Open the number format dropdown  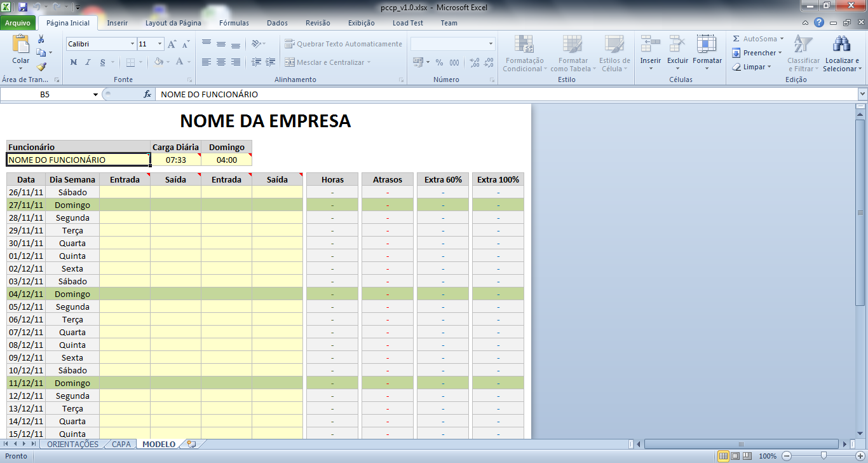tap(491, 44)
